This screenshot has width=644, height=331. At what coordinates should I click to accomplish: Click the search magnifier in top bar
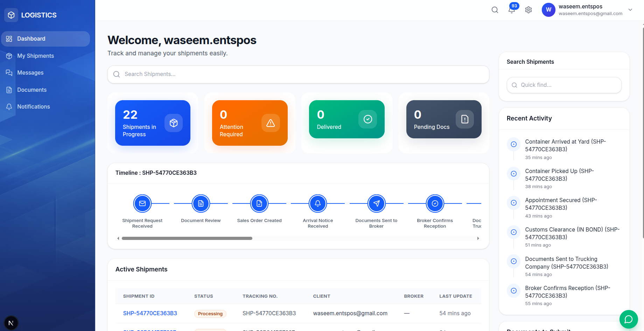pos(495,10)
